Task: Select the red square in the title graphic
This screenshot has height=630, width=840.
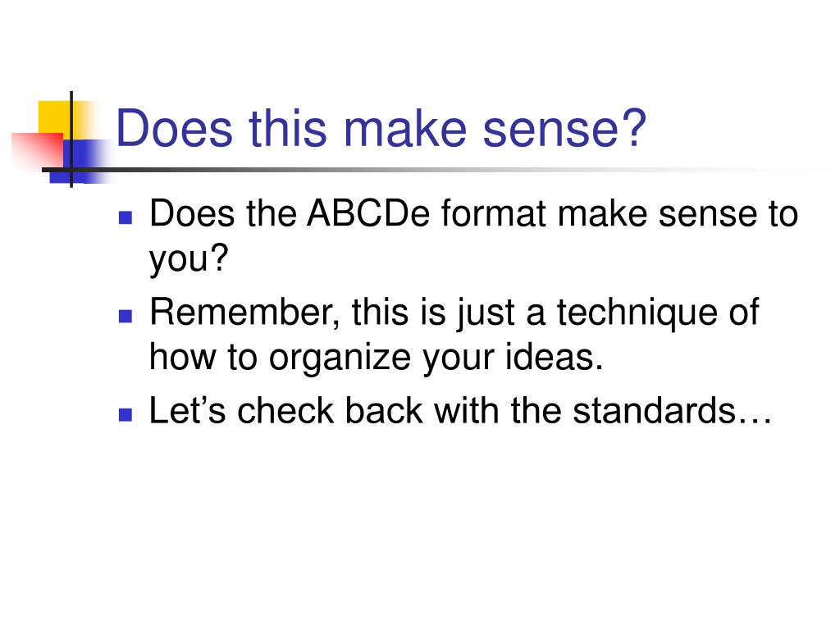Action: click(x=38, y=150)
